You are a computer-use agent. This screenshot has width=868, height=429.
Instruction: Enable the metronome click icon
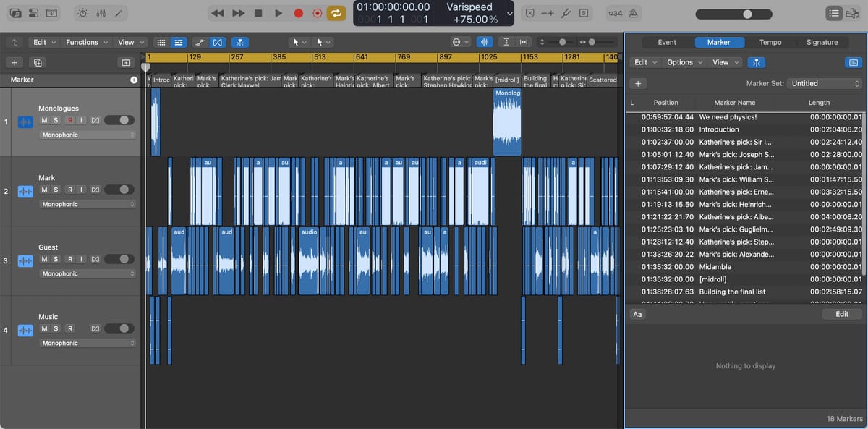(x=634, y=13)
